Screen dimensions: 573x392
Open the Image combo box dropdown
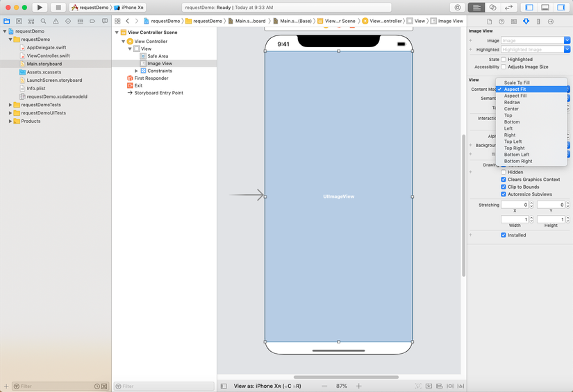(x=567, y=41)
